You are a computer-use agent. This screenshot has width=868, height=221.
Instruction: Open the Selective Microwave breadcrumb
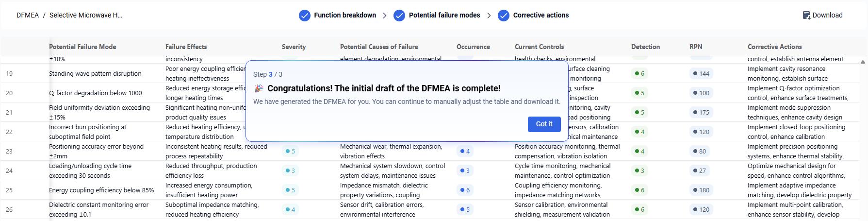pos(86,16)
